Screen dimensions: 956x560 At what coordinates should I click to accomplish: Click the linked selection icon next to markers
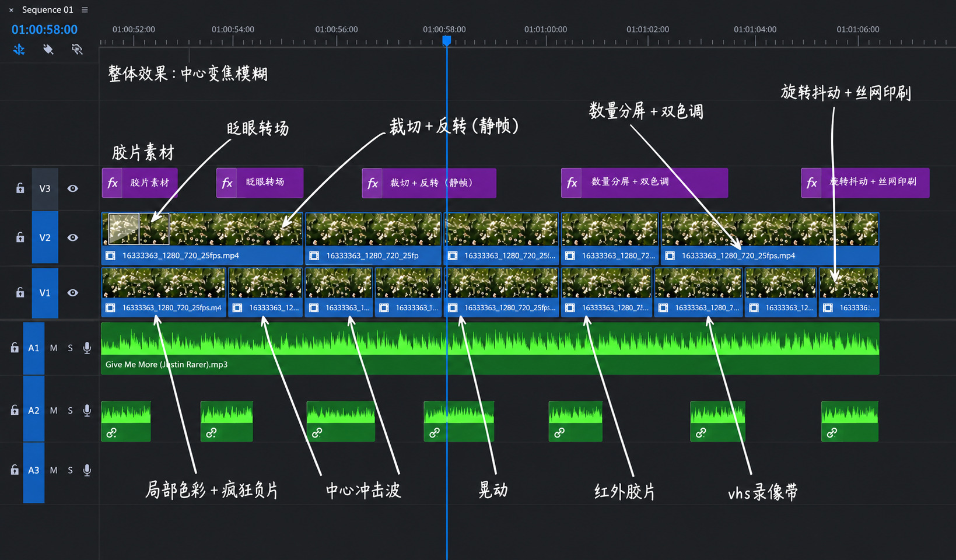(x=77, y=50)
